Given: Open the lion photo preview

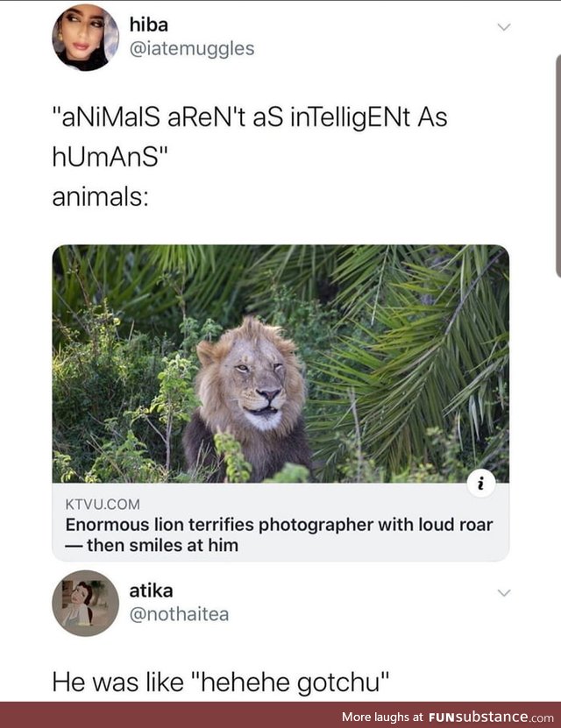Looking at the screenshot, I should pyautogui.click(x=280, y=364).
